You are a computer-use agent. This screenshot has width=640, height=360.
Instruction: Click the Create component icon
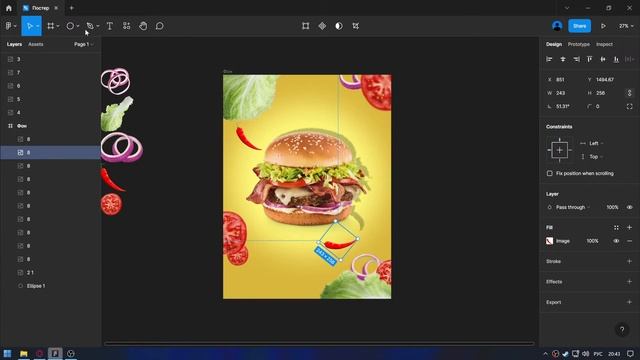pyautogui.click(x=322, y=26)
